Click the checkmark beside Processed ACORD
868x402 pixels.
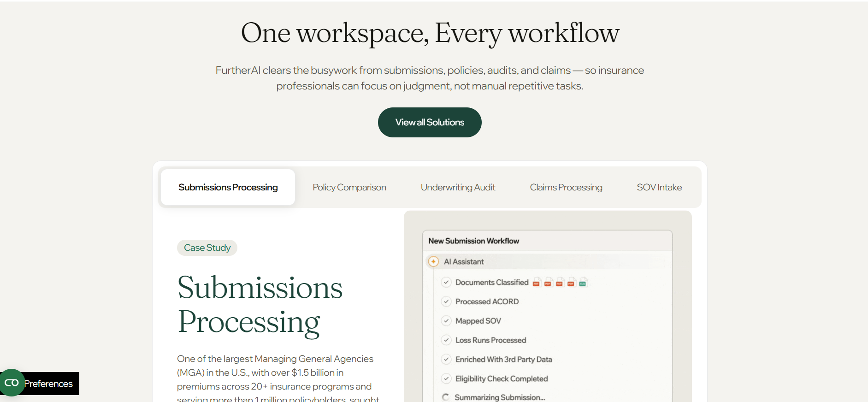446,301
